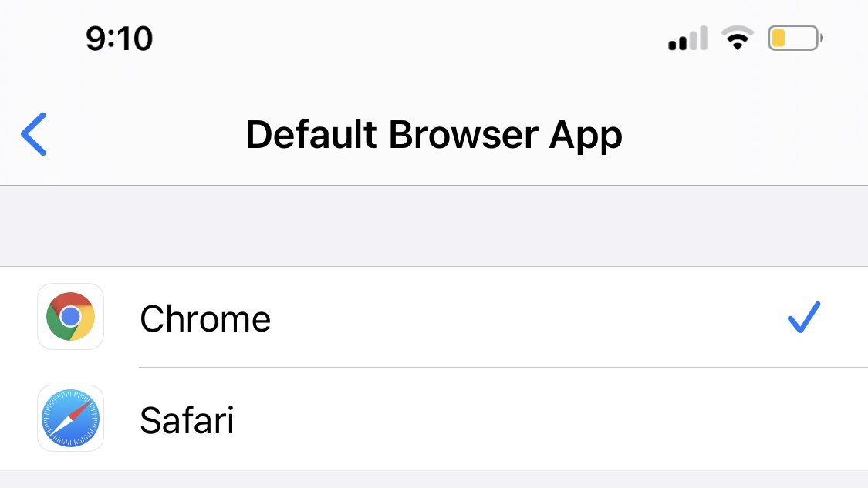Tap the blue back chevron
The height and width of the screenshot is (488, 868).
(x=34, y=135)
